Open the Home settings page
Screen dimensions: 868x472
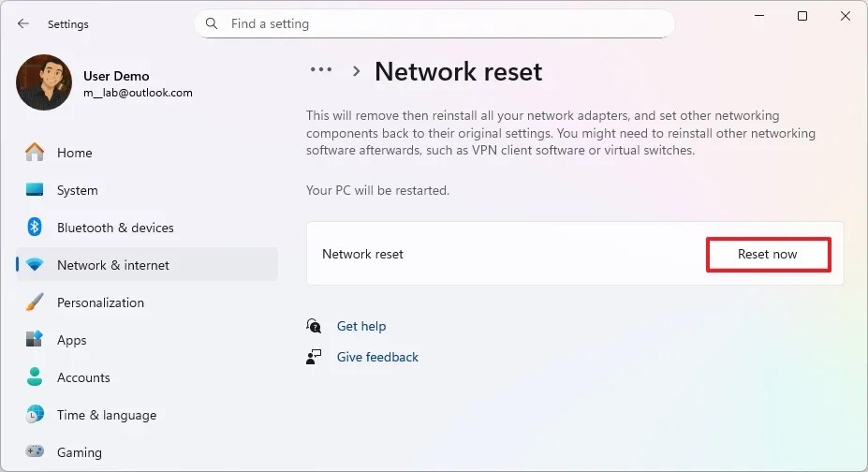tap(147, 153)
